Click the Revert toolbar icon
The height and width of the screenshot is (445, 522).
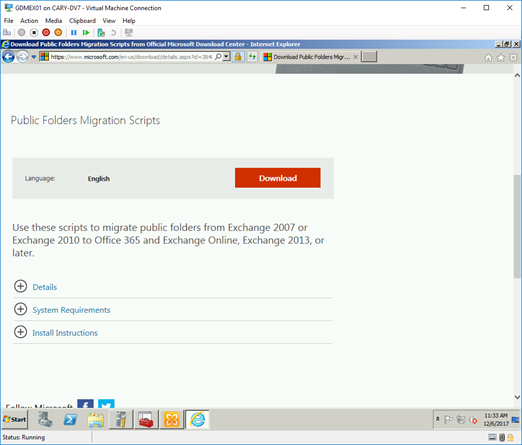(113, 32)
